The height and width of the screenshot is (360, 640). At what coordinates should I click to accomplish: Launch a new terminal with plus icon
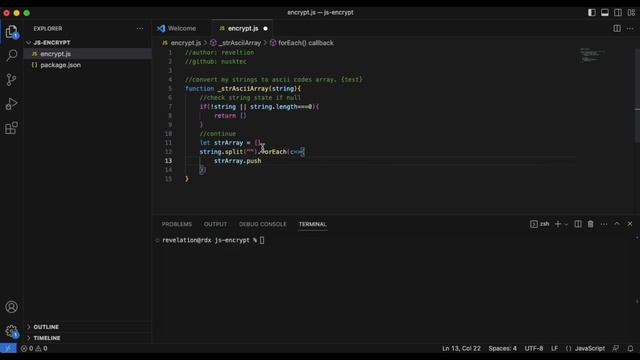point(558,224)
